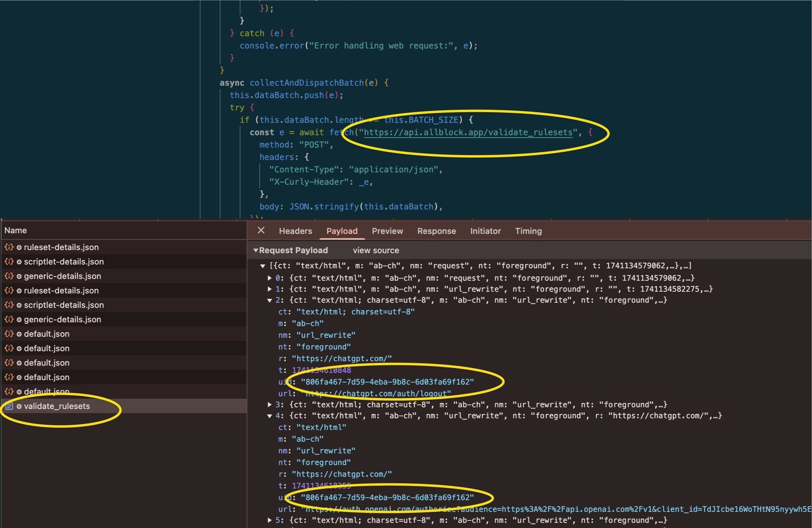Image resolution: width=812 pixels, height=528 pixels.
Task: Expand payload item 3
Action: click(270, 405)
